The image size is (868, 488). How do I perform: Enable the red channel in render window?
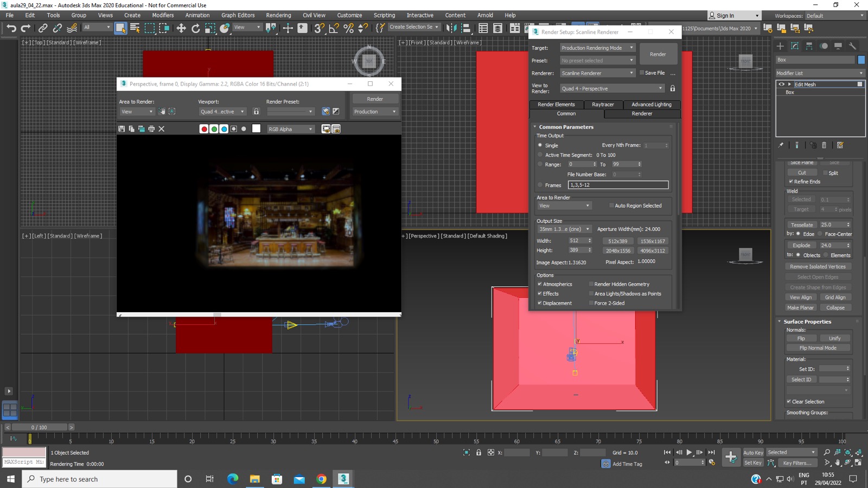(x=204, y=129)
